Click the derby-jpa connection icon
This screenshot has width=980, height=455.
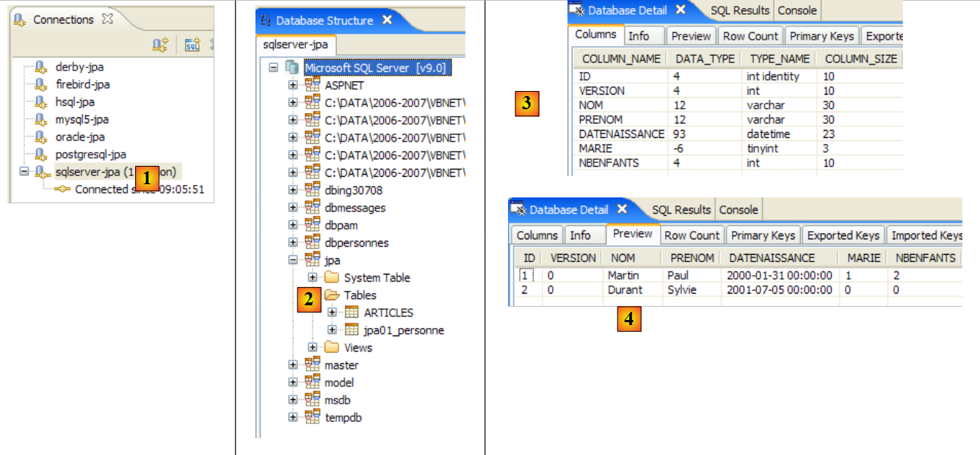coord(42,68)
